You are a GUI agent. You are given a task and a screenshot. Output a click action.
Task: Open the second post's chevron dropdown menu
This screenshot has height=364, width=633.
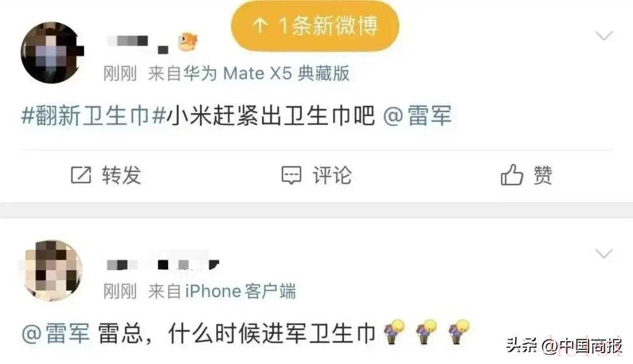(x=604, y=253)
